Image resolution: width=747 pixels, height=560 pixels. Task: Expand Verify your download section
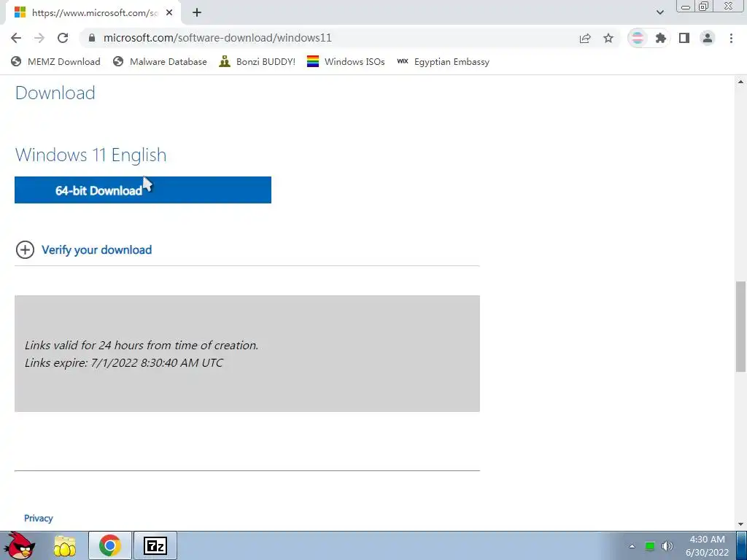(x=25, y=249)
